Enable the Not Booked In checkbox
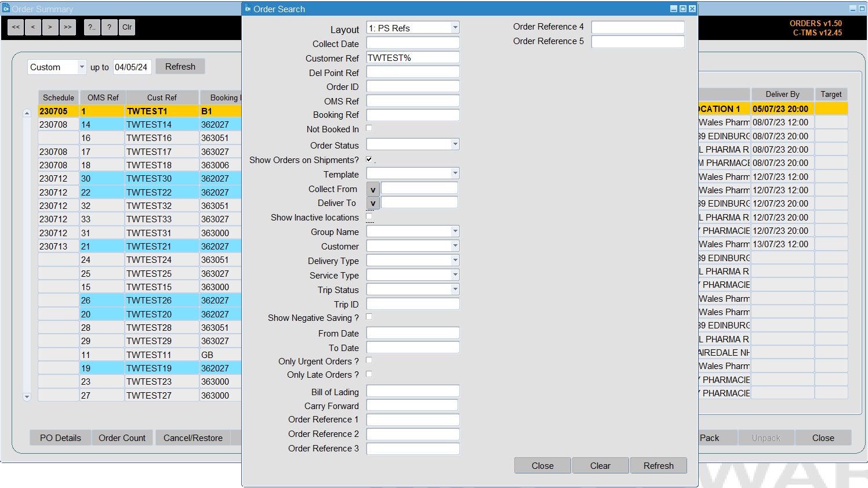Viewport: 868px width, 488px height. 369,128
